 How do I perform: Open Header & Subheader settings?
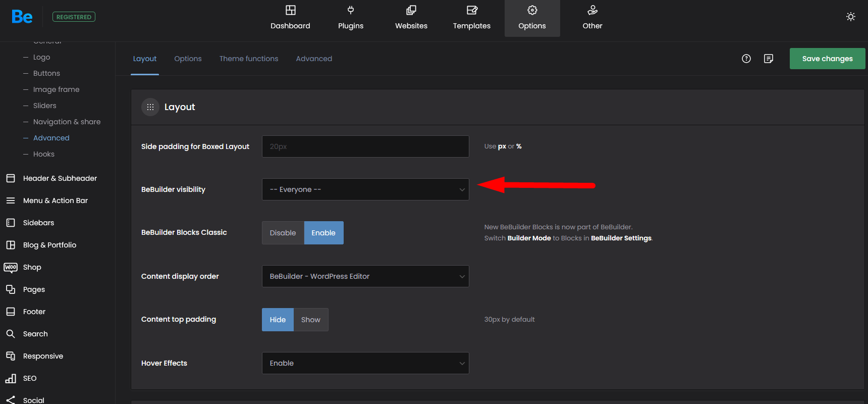pyautogui.click(x=60, y=178)
